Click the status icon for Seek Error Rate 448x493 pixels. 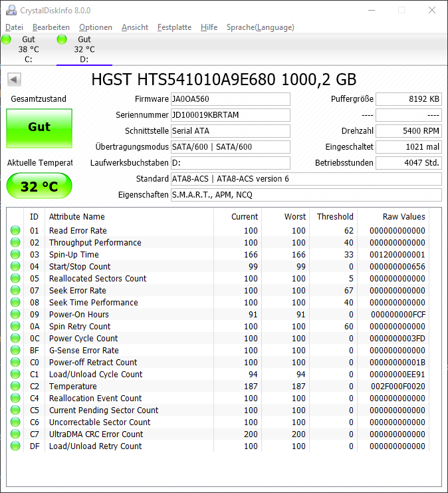click(15, 290)
